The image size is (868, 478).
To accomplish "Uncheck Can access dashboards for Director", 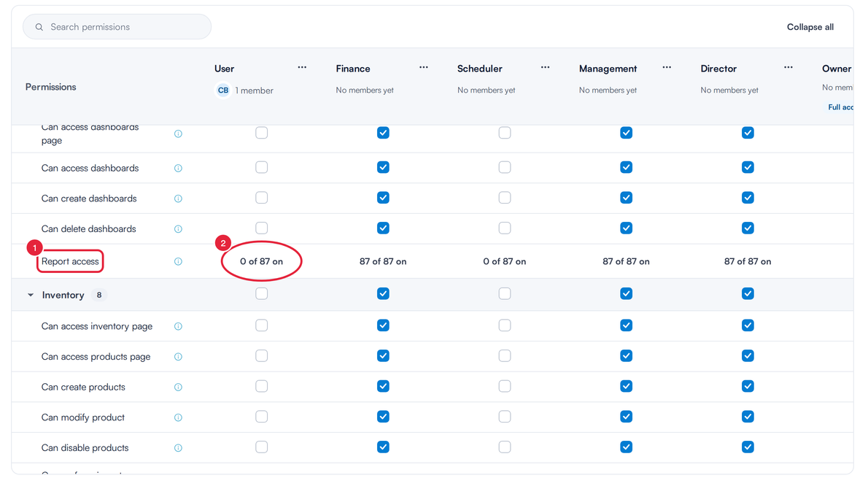I will 748,167.
